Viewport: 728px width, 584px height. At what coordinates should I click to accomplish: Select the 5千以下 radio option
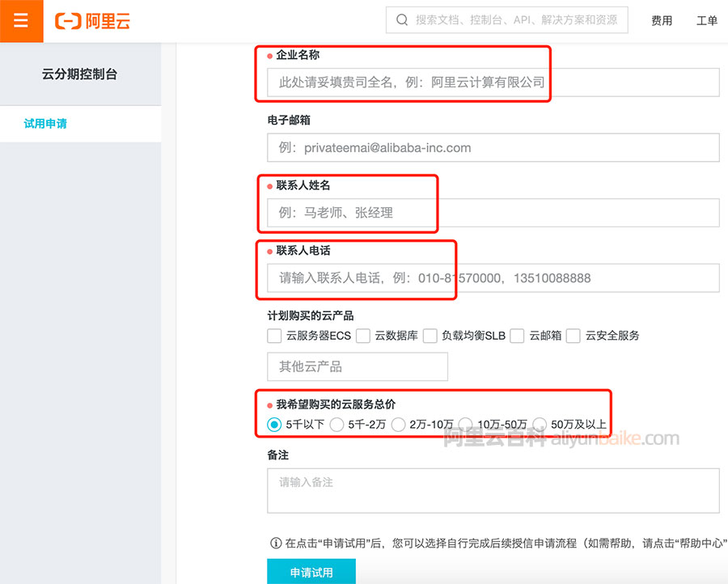click(274, 425)
